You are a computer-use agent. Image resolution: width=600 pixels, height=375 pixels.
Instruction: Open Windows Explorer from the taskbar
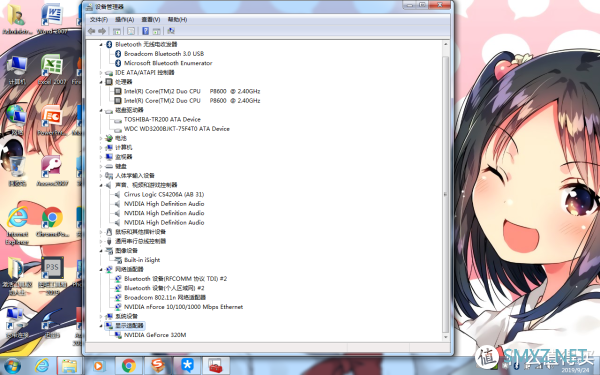pyautogui.click(x=69, y=366)
